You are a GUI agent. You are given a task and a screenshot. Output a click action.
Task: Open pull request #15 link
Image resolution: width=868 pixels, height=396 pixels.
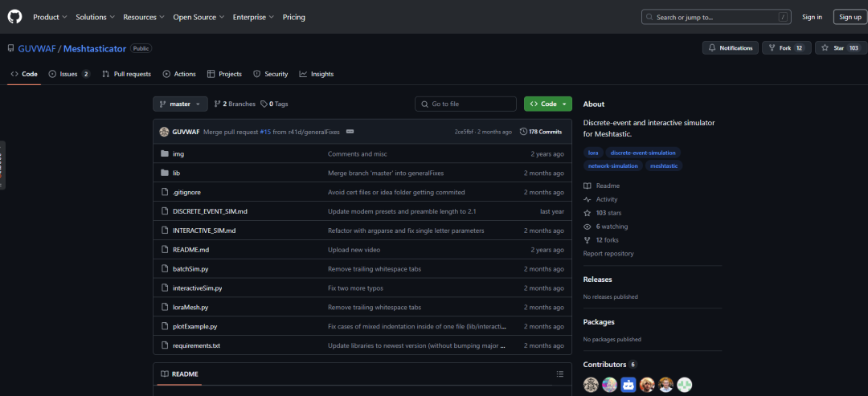coord(265,133)
